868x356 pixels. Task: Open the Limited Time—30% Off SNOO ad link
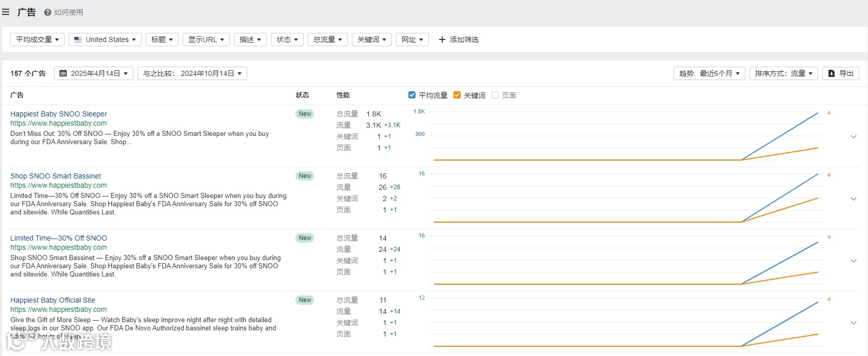coord(58,238)
